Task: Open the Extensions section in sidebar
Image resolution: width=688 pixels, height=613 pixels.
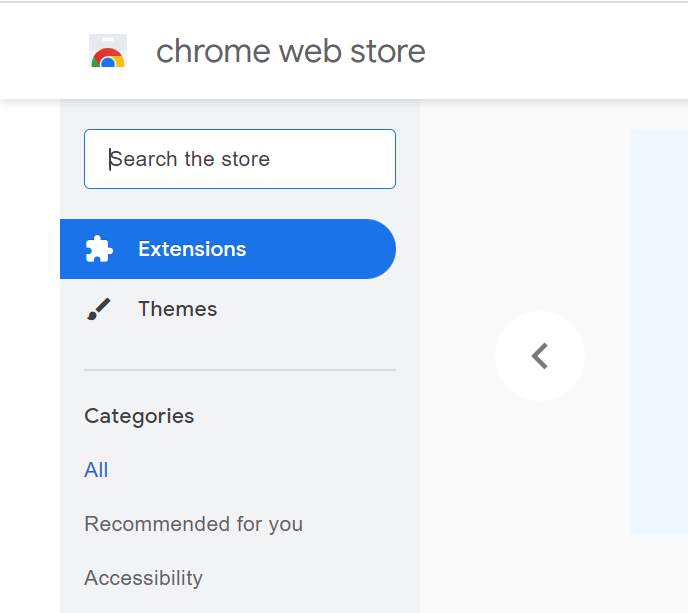Action: (x=192, y=249)
